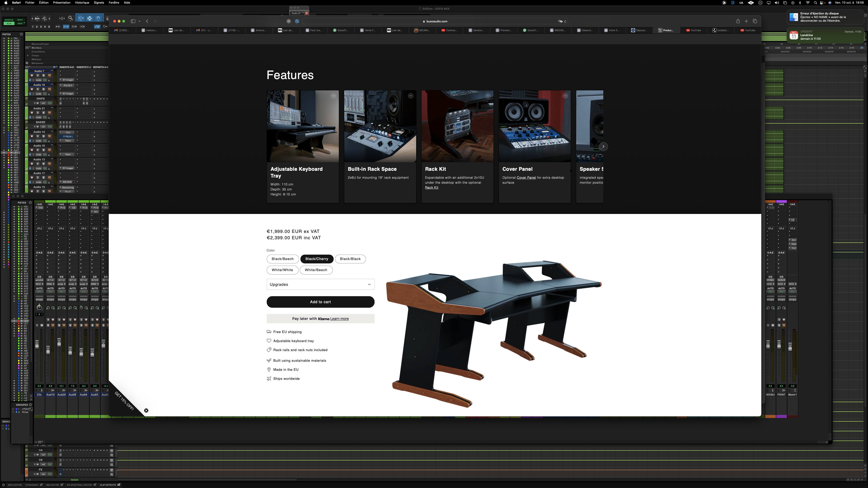Screen dimensions: 868x488
Task: Show next feature card with arrow
Action: 603,146
